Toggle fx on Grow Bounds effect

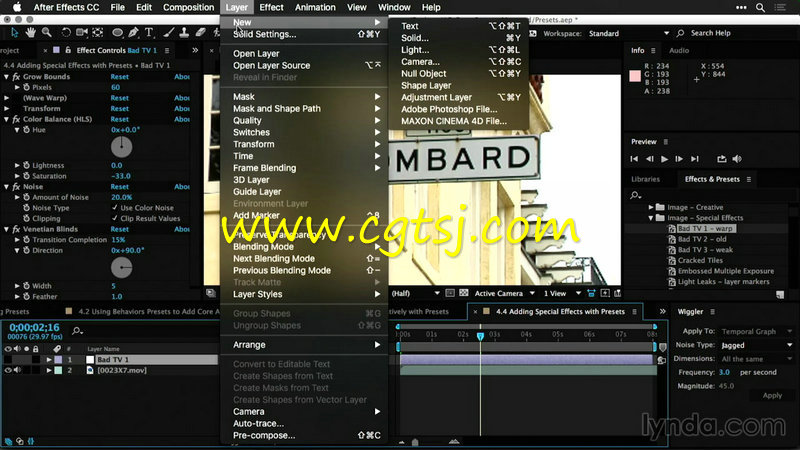click(16, 77)
